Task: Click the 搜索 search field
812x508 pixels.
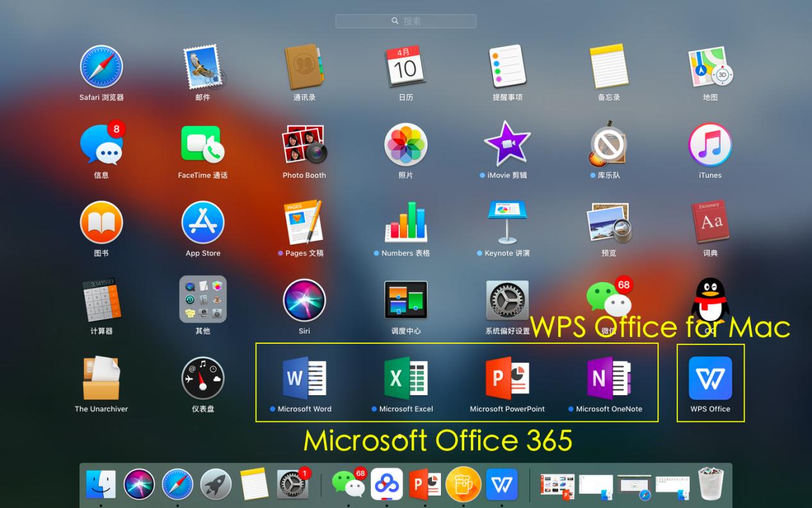Action: click(x=406, y=21)
